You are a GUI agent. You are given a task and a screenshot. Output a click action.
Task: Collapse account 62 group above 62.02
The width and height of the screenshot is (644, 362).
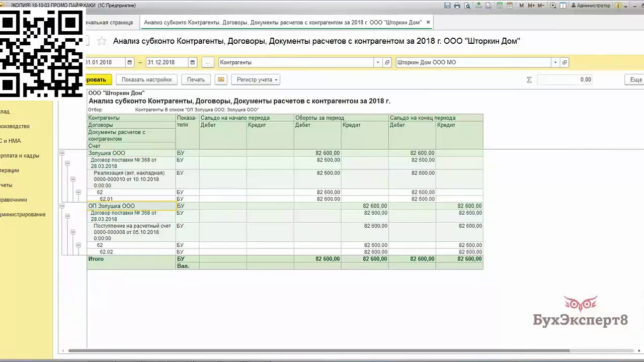point(78,245)
